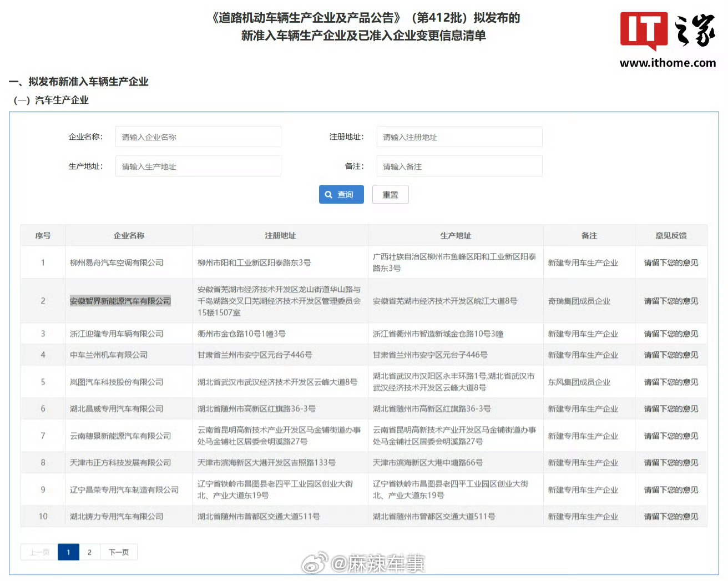728x581 pixels.
Task: Click the 注册地址 column header
Action: pyautogui.click(x=280, y=235)
